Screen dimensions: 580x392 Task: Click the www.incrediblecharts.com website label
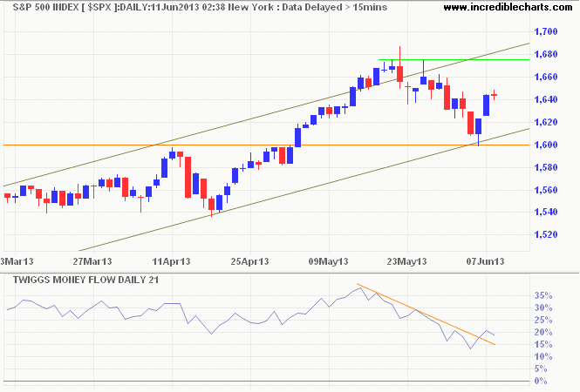(x=508, y=7)
